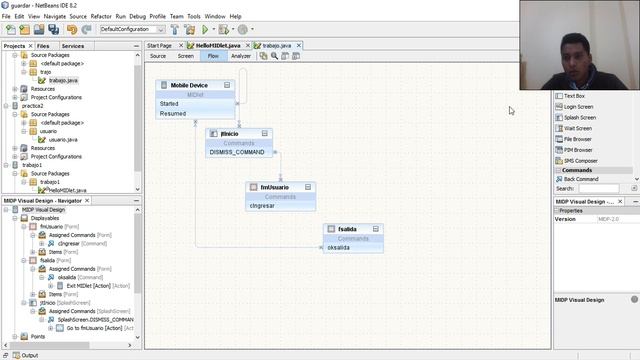
Task: Select the DISMISS_COMMAND in jtInicio node
Action: (x=237, y=152)
